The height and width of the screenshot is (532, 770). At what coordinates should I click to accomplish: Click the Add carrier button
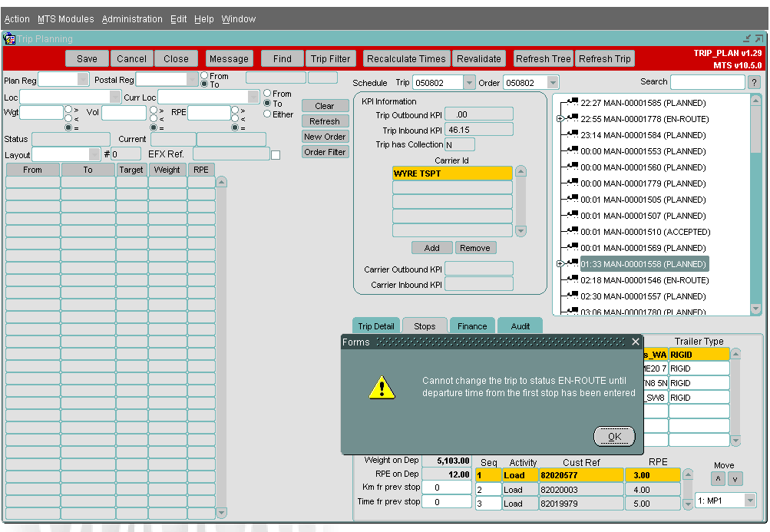coord(431,248)
